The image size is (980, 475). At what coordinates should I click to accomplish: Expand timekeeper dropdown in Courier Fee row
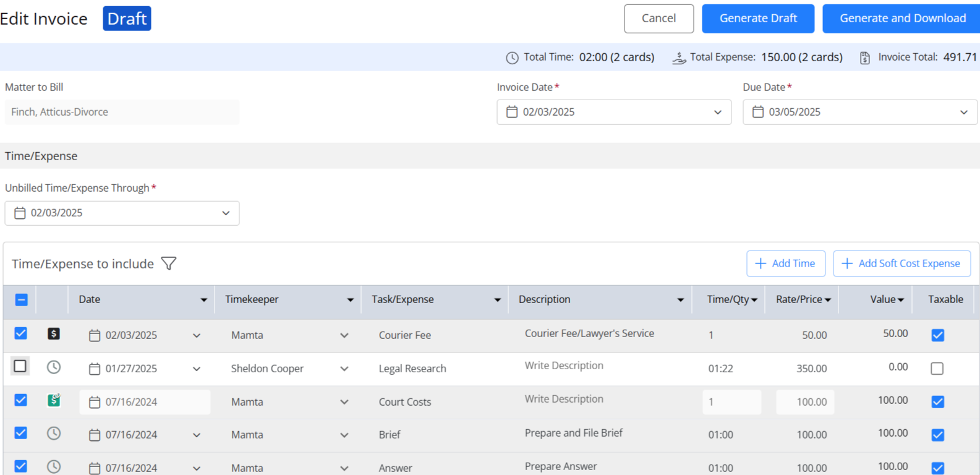coord(344,335)
